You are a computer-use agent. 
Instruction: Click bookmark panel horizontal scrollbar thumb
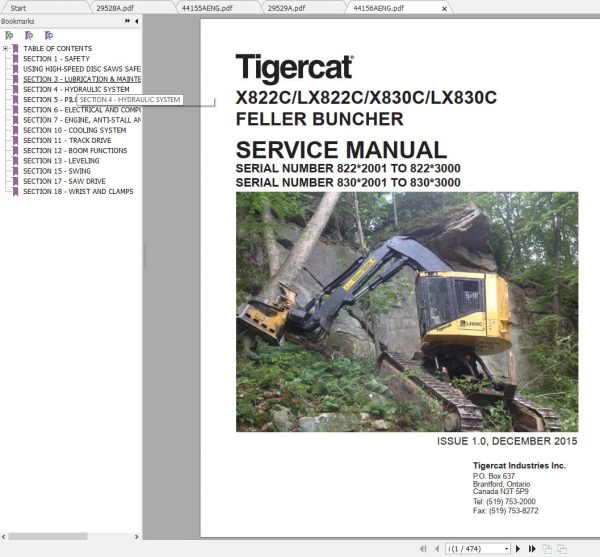(48, 537)
